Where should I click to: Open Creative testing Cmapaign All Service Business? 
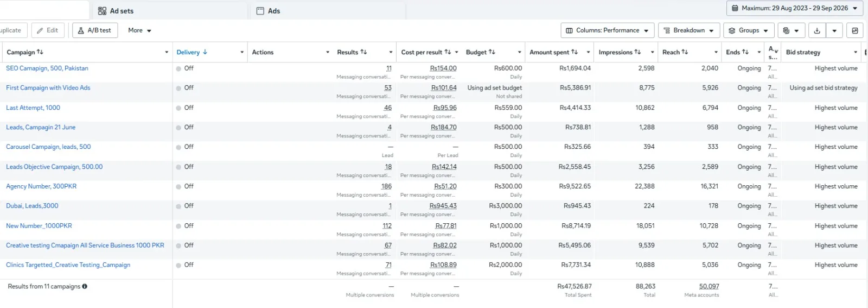(85, 246)
